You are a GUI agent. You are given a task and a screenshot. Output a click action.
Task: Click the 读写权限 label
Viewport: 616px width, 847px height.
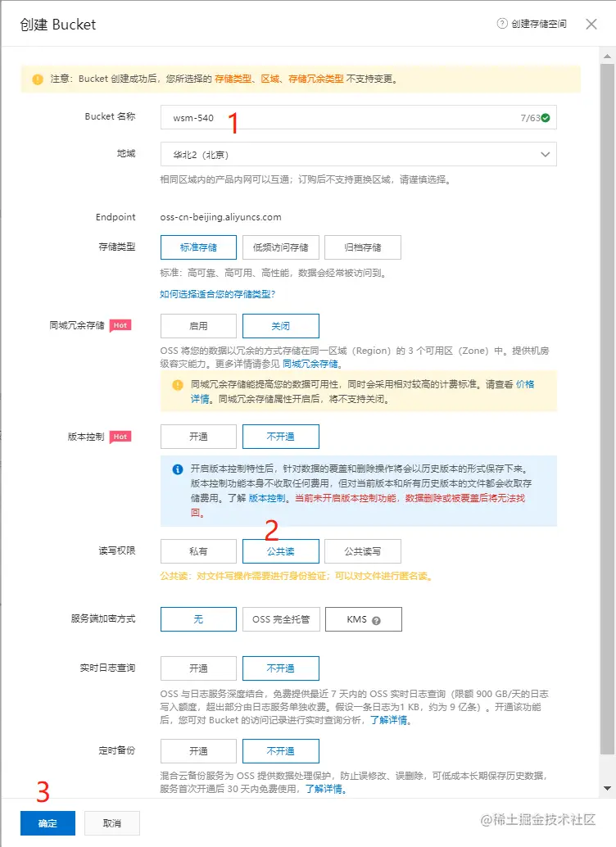(x=116, y=550)
